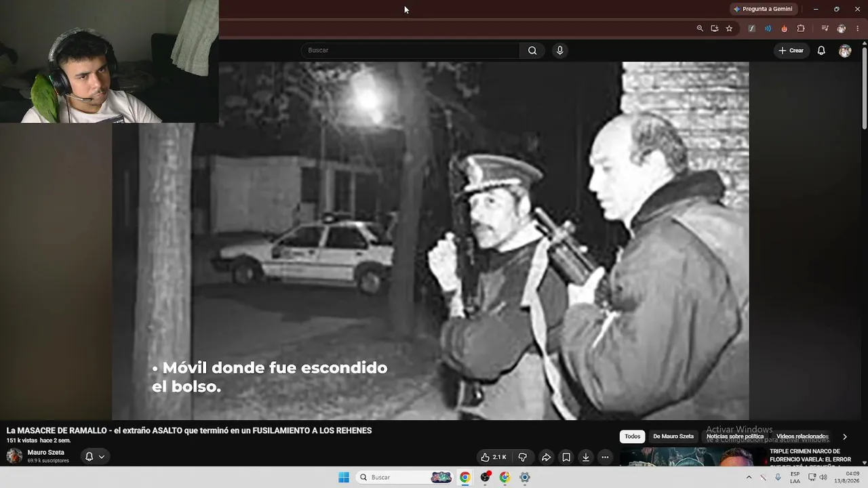Click the install app icon in the address bar

[x=714, y=28]
